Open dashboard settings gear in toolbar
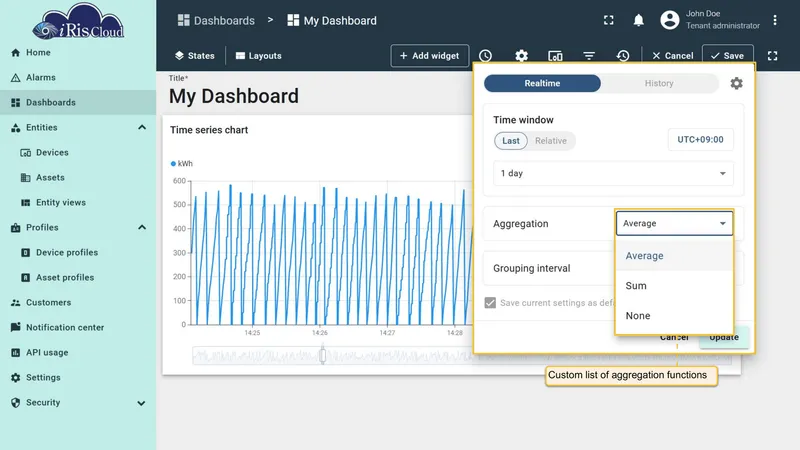Viewport: 800px width, 450px height. pos(521,56)
